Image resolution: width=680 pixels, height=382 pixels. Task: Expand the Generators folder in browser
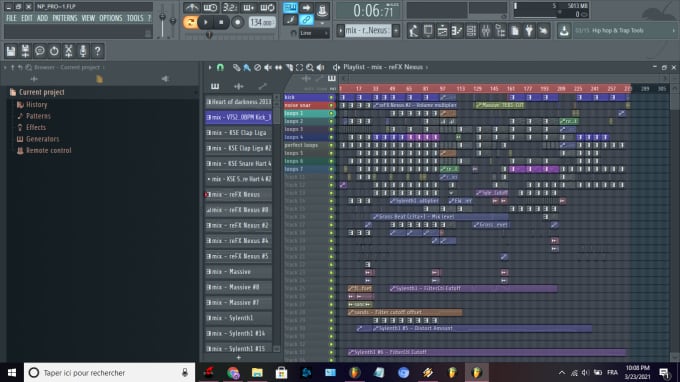pos(42,139)
